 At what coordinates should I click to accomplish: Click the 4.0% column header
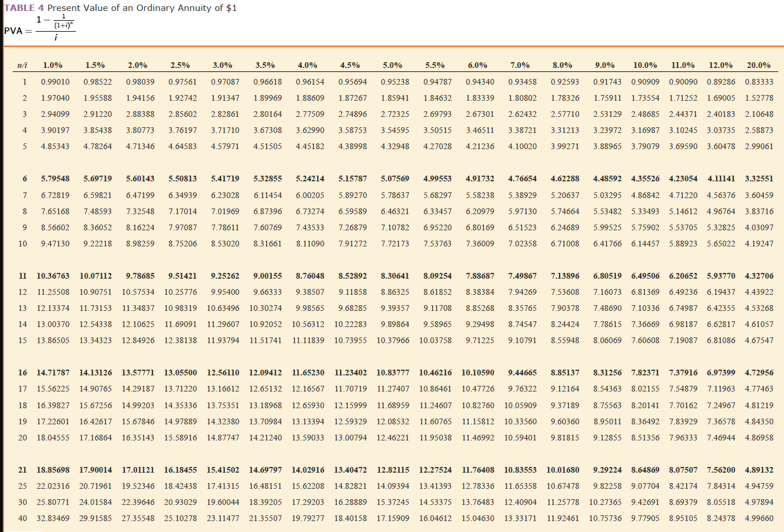pos(308,65)
